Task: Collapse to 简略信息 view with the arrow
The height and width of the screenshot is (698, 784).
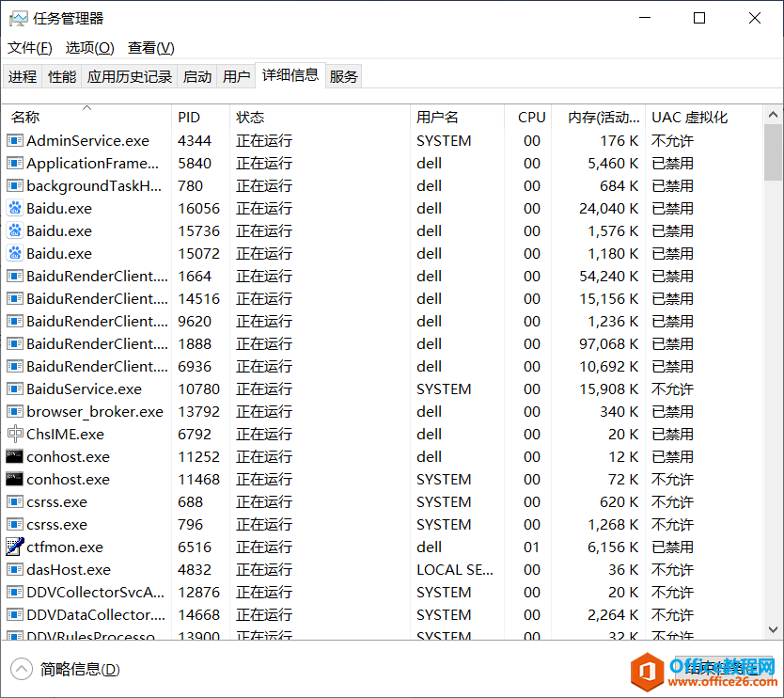Action: coord(21,669)
